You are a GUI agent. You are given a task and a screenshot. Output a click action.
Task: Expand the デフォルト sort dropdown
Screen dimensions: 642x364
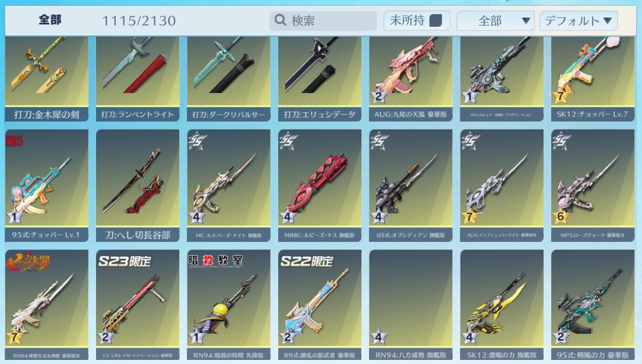[579, 20]
